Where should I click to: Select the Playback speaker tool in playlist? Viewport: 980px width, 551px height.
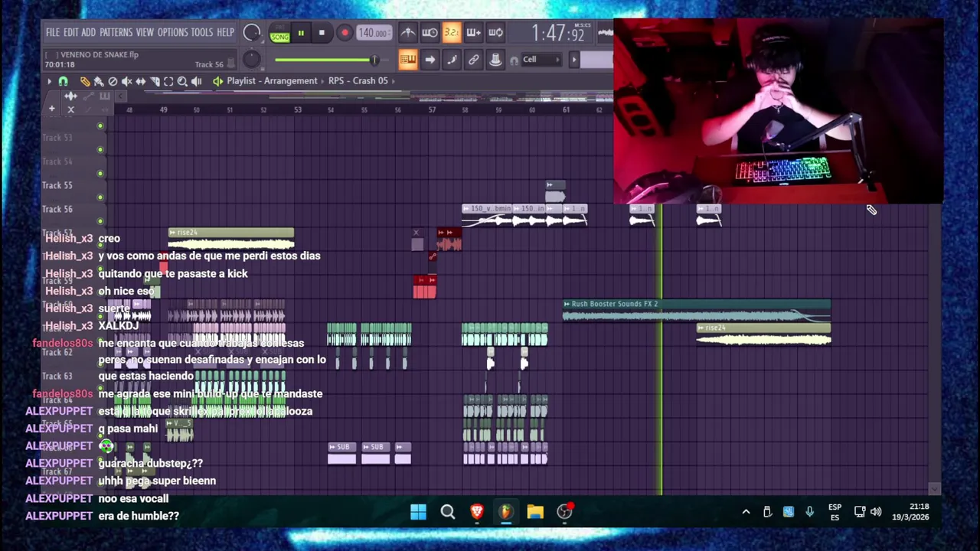197,81
